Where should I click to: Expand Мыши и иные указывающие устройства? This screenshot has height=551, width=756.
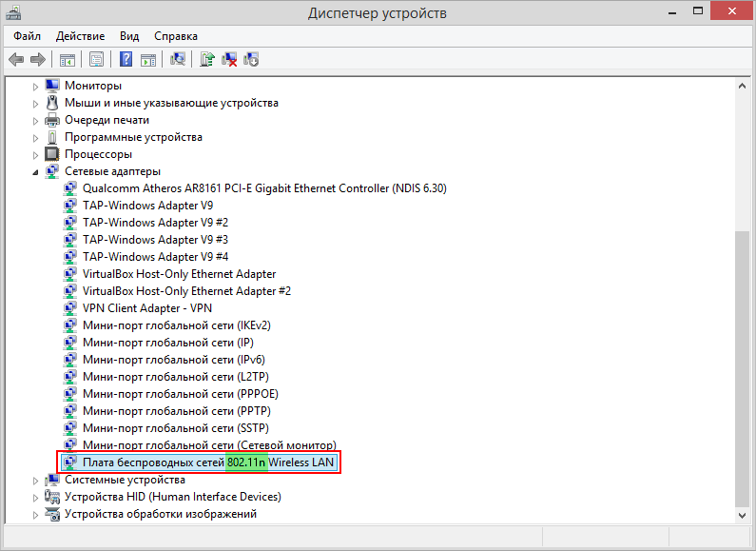point(35,103)
